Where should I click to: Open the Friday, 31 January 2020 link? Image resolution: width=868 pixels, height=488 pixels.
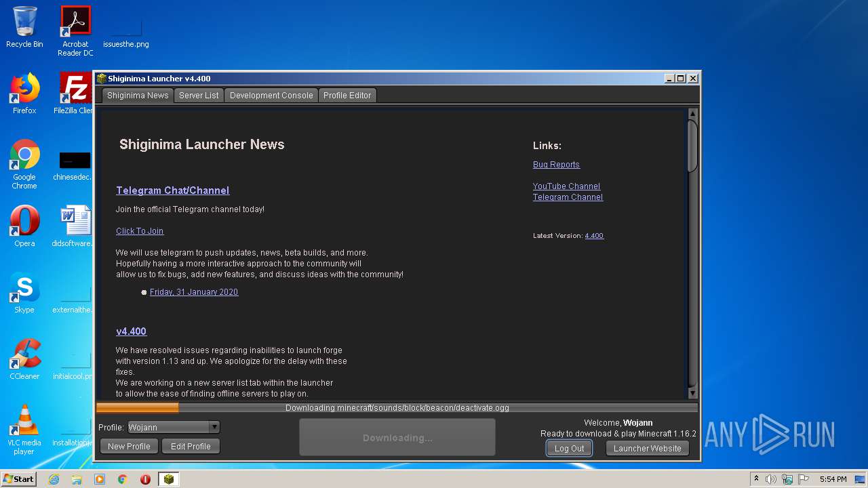pos(194,292)
